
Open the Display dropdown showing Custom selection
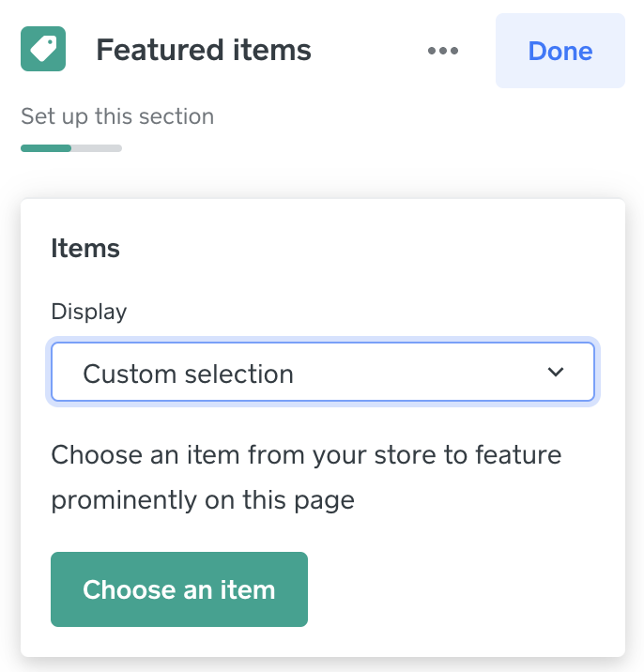click(x=322, y=374)
